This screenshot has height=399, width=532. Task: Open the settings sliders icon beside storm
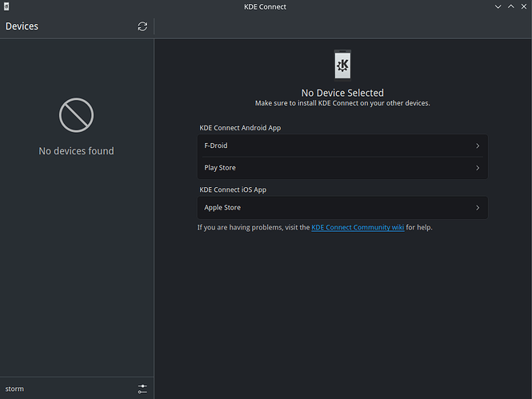coord(142,389)
